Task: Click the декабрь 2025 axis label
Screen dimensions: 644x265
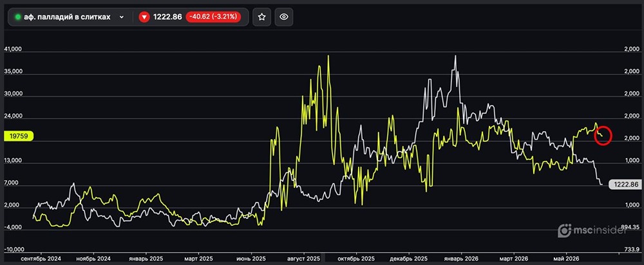Action: click(x=408, y=259)
